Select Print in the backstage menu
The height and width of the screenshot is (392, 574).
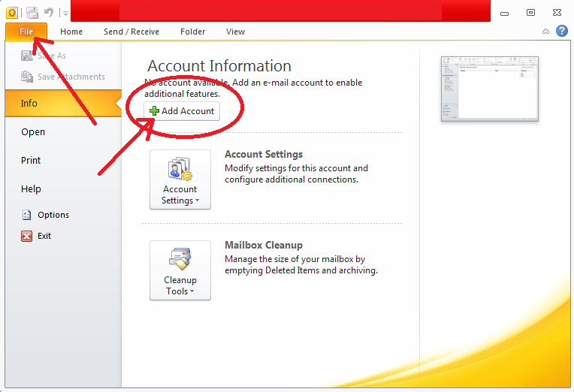click(31, 160)
